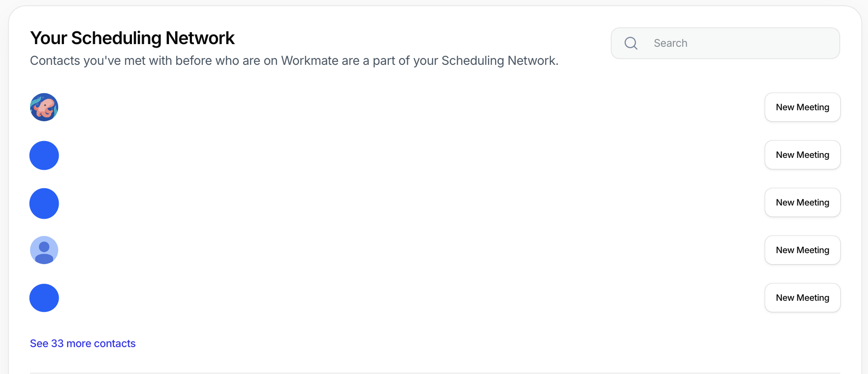868x374 pixels.
Task: Click New Meeting beside person silhouette avatar
Action: [803, 250]
